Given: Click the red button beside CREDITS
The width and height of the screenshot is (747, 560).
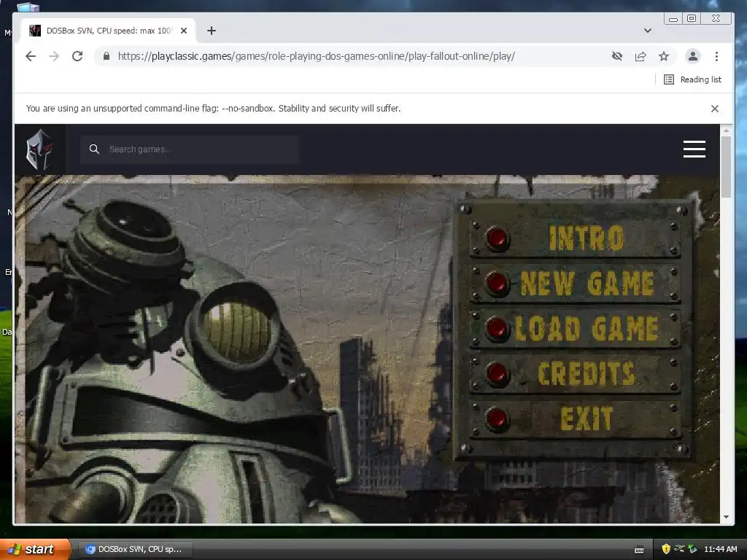Looking at the screenshot, I should tap(497, 373).
